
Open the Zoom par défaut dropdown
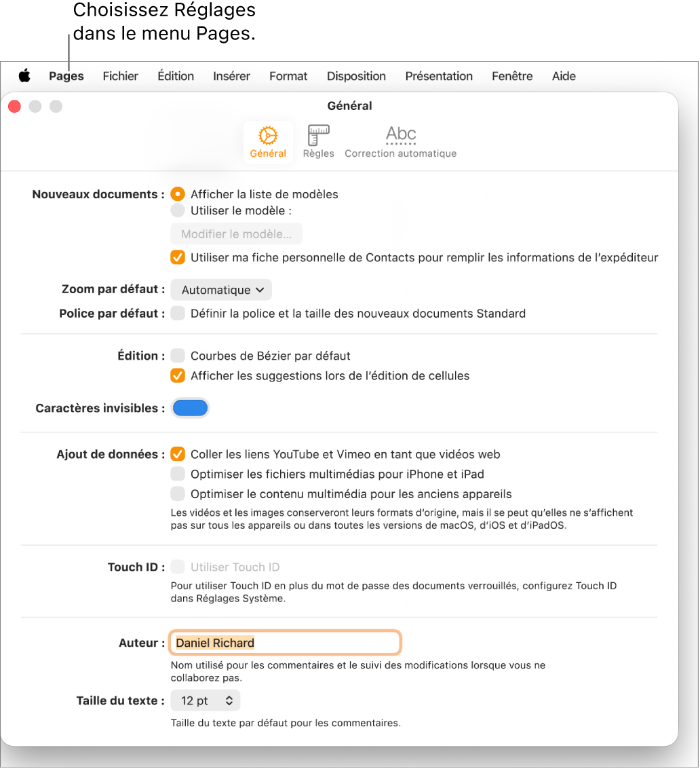220,290
